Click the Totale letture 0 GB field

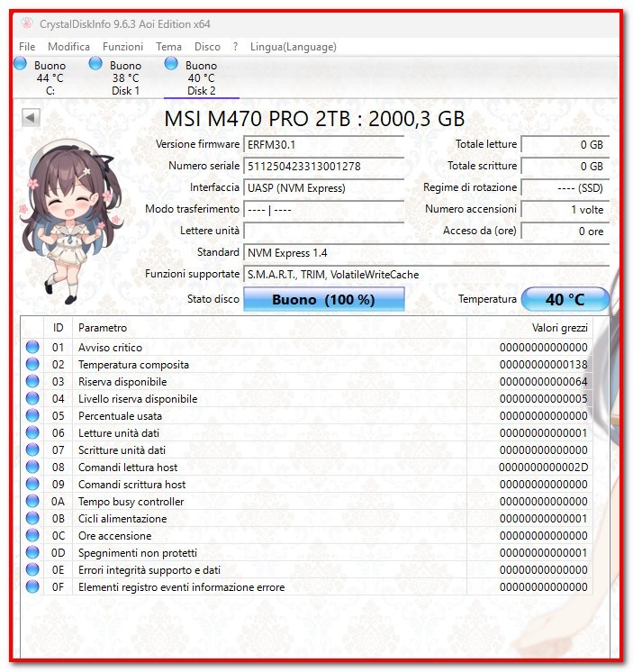pyautogui.click(x=565, y=144)
